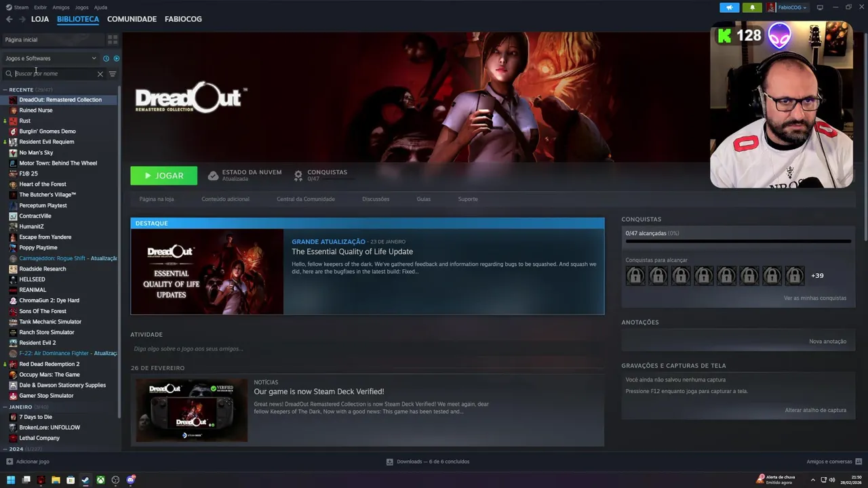Open Central da Comunidade link
Image resolution: width=868 pixels, height=488 pixels.
click(x=306, y=199)
